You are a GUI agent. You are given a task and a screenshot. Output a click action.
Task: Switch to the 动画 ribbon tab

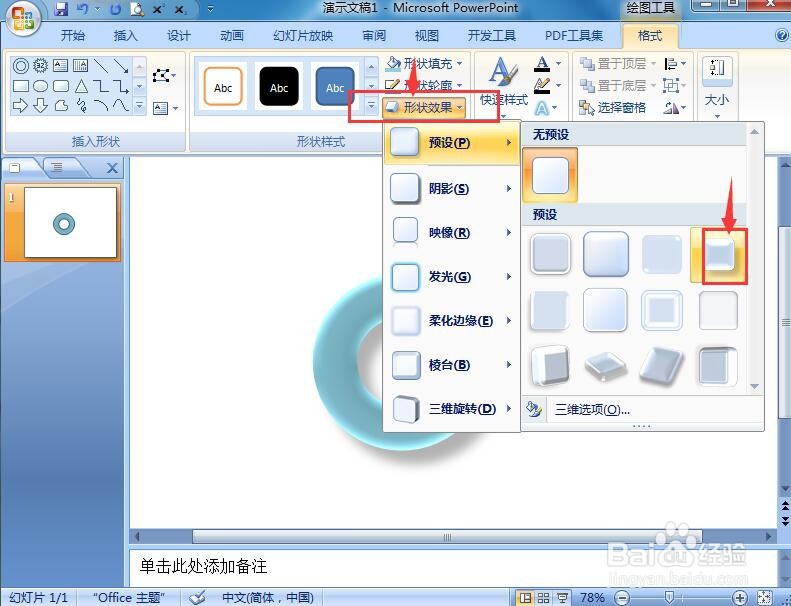pos(232,36)
